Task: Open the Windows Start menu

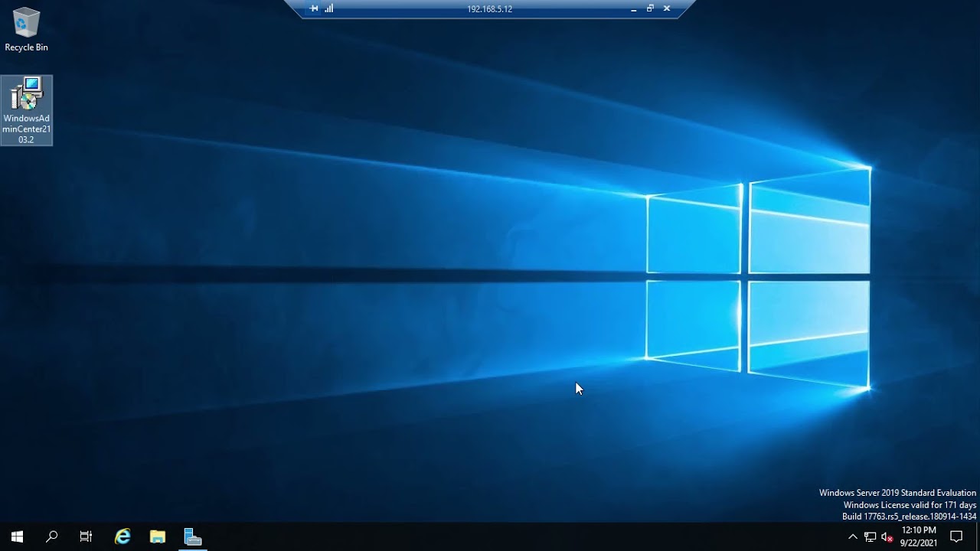Action: tap(17, 536)
